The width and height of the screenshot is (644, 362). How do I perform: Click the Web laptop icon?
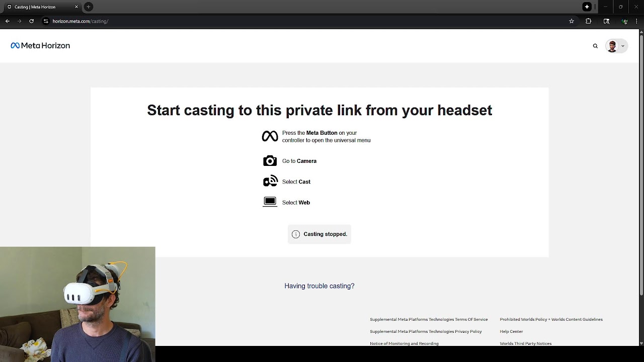270,202
